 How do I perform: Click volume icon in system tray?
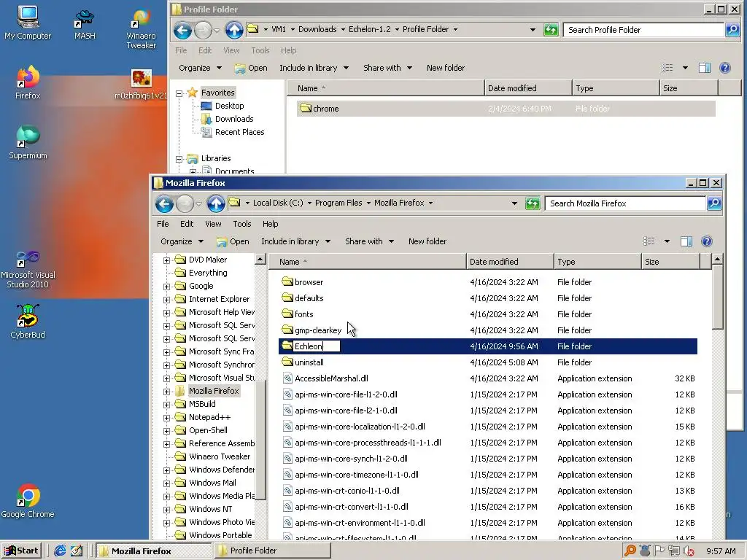pos(688,551)
